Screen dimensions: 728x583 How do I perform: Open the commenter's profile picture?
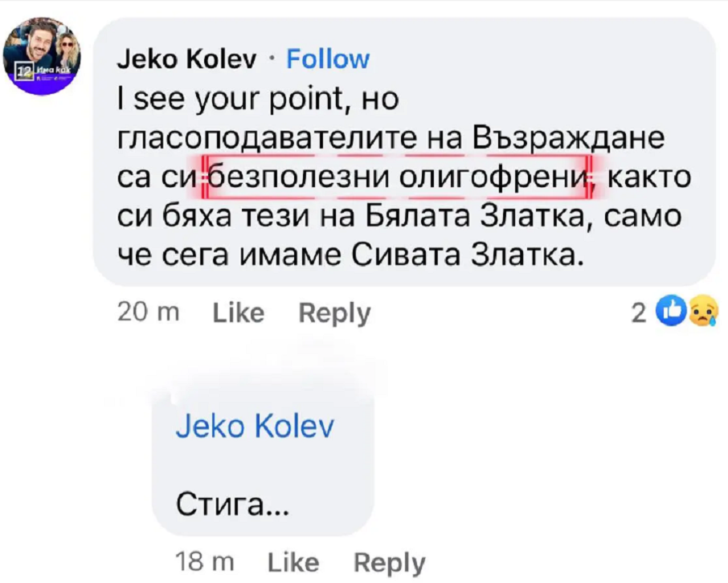41,57
